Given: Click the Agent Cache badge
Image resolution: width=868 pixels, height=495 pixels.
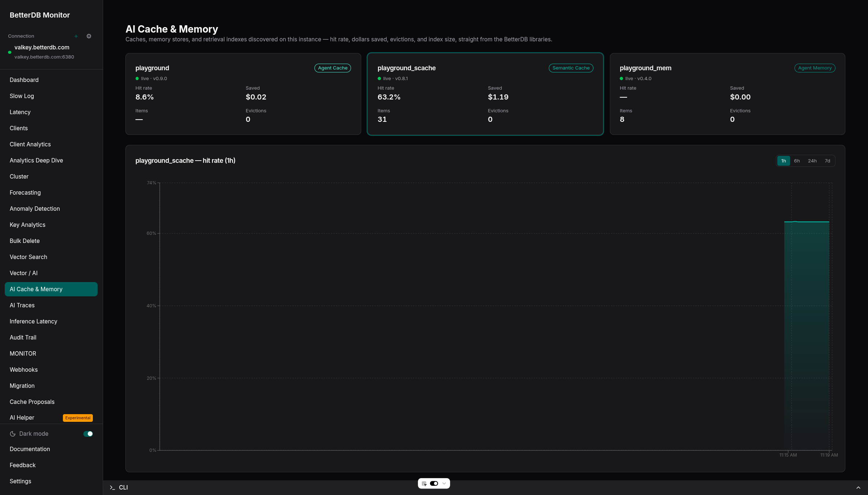Looking at the screenshot, I should (333, 68).
